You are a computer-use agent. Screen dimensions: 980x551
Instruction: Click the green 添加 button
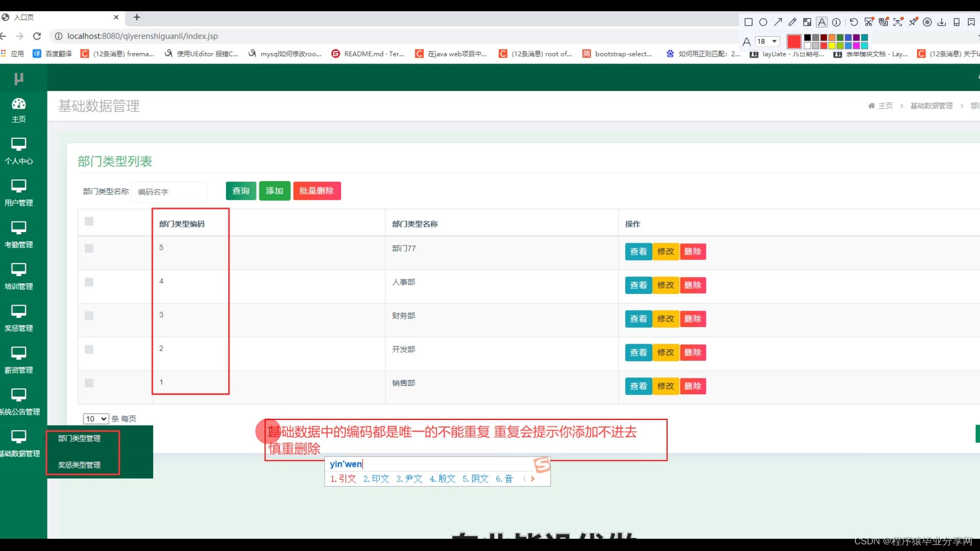tap(275, 191)
